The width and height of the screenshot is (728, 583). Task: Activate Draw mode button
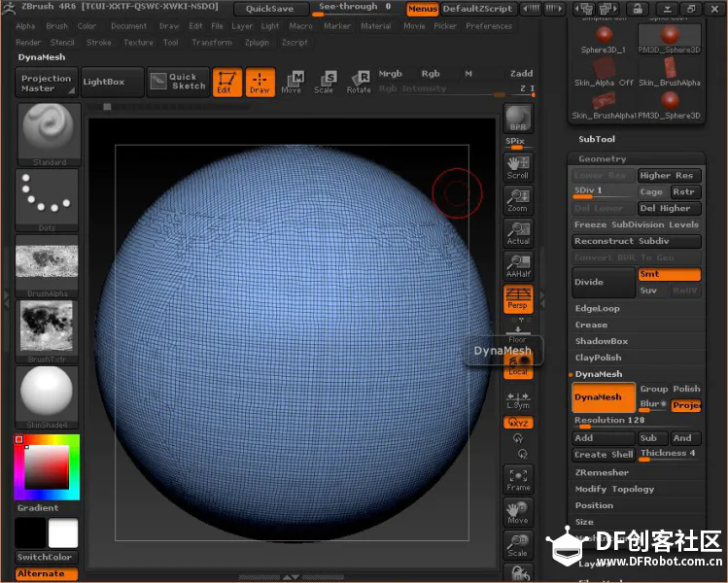point(260,83)
